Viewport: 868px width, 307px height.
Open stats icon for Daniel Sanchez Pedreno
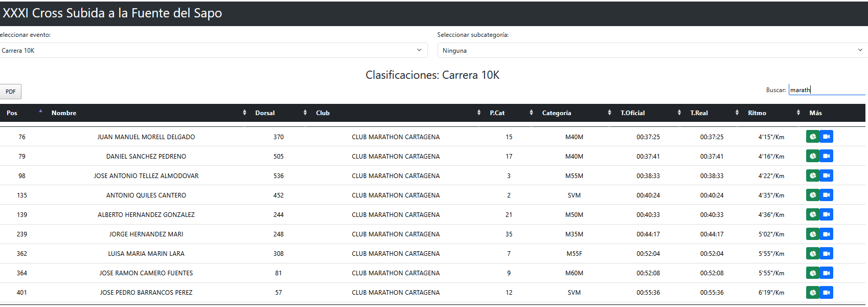click(813, 156)
